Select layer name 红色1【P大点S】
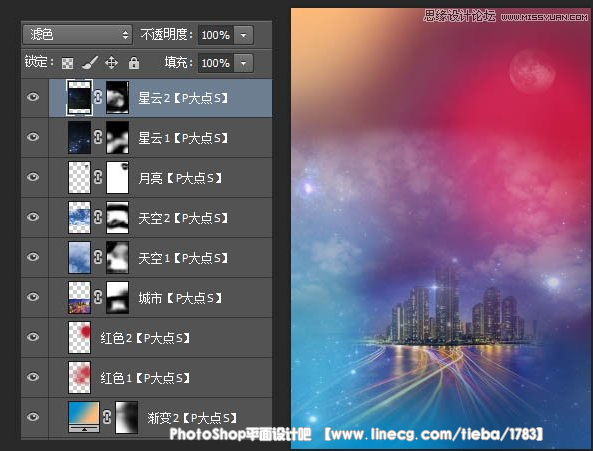593x451 pixels. pyautogui.click(x=145, y=378)
